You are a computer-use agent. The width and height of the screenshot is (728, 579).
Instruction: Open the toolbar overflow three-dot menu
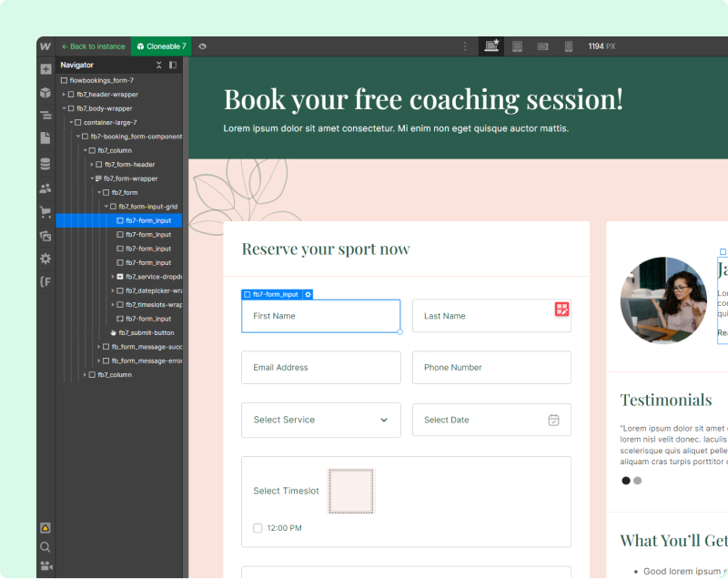465,46
